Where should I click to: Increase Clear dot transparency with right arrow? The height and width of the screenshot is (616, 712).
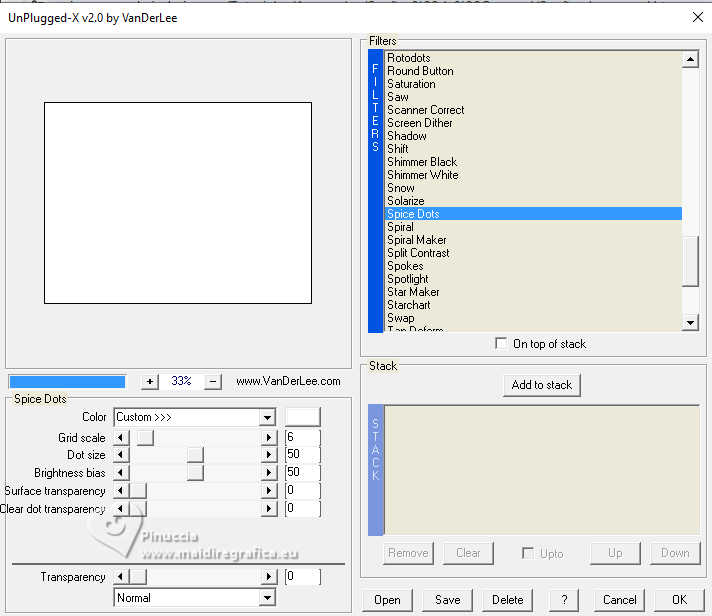coord(268,508)
